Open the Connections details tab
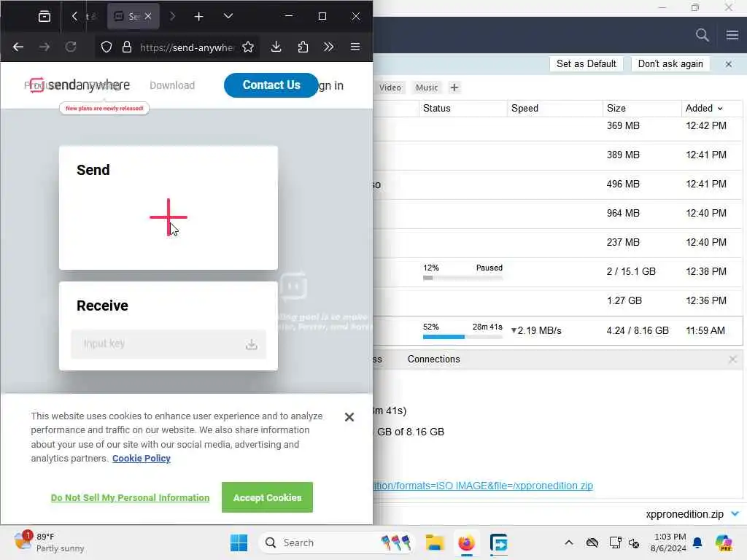 433,359
